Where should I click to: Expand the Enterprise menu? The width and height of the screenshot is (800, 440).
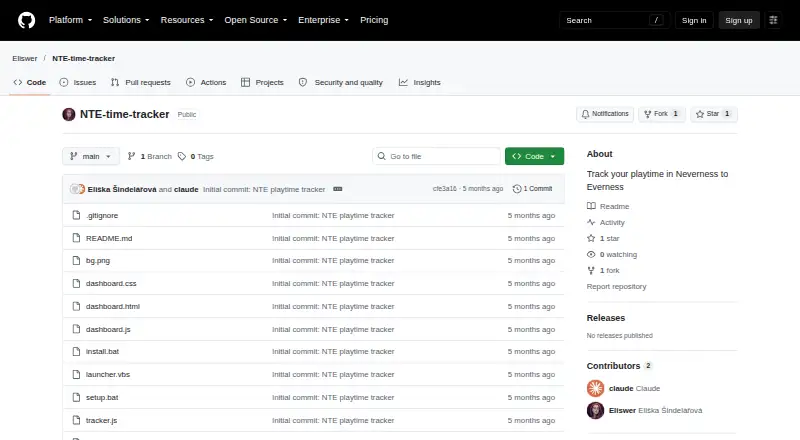click(x=323, y=20)
